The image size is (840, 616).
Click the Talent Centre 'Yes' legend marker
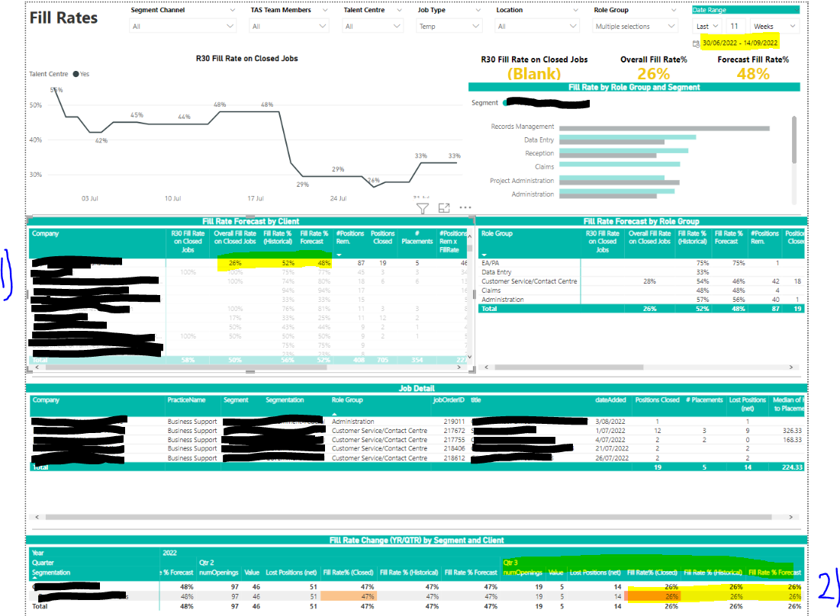click(x=76, y=74)
